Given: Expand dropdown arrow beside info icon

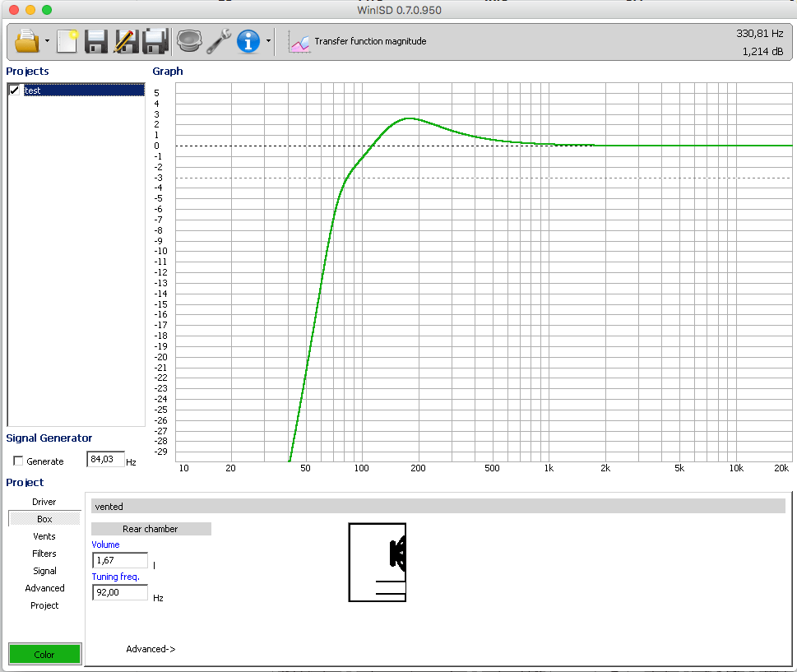Looking at the screenshot, I should pos(268,41).
